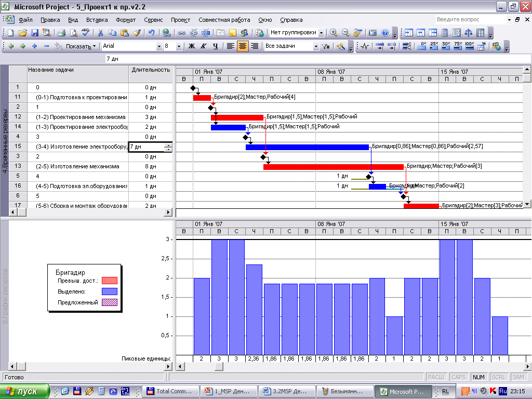Click the Undo arrow icon
532x399 pixels.
tap(151, 33)
